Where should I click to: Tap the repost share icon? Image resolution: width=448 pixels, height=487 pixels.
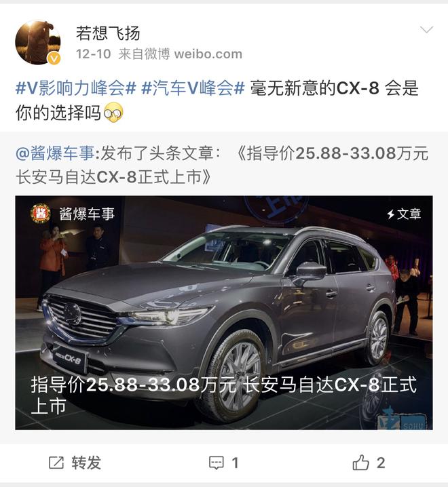pos(56,463)
